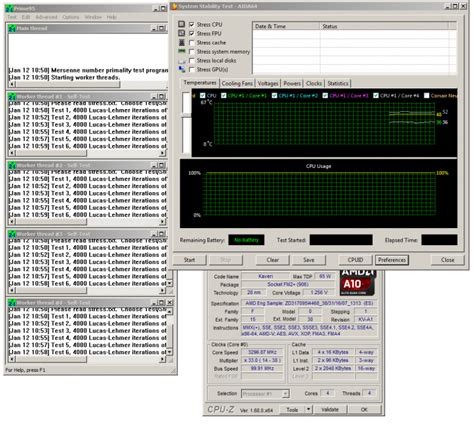Click the Multiplier value x 33.0
The width and height of the screenshot is (474, 432).
coord(262,360)
